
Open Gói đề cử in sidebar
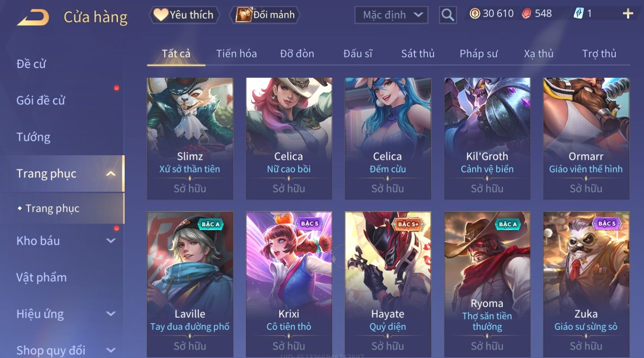coord(41,101)
